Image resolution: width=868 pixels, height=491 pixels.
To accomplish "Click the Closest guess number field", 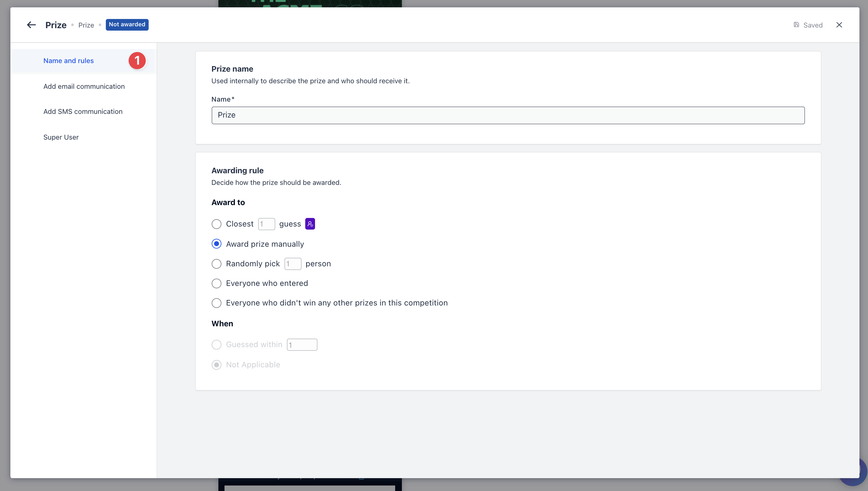I will pos(266,224).
